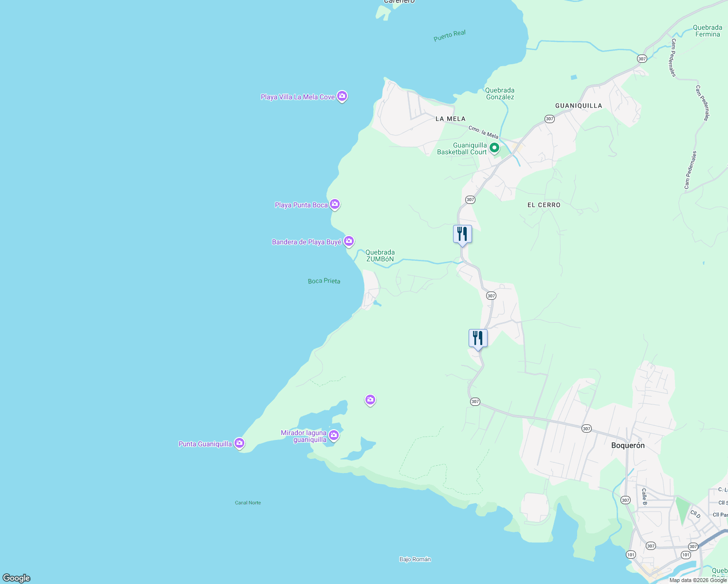728x584 pixels.
Task: Open Mirador laguna guaniquilla photo marker
Action: coord(333,435)
